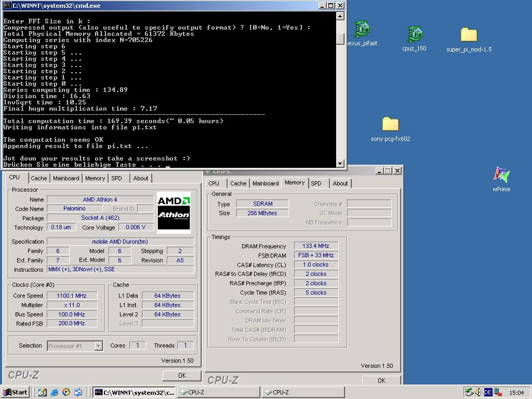Open Internet Explorer quick launch icon
Viewport: 532px width, 399px height.
click(x=54, y=393)
